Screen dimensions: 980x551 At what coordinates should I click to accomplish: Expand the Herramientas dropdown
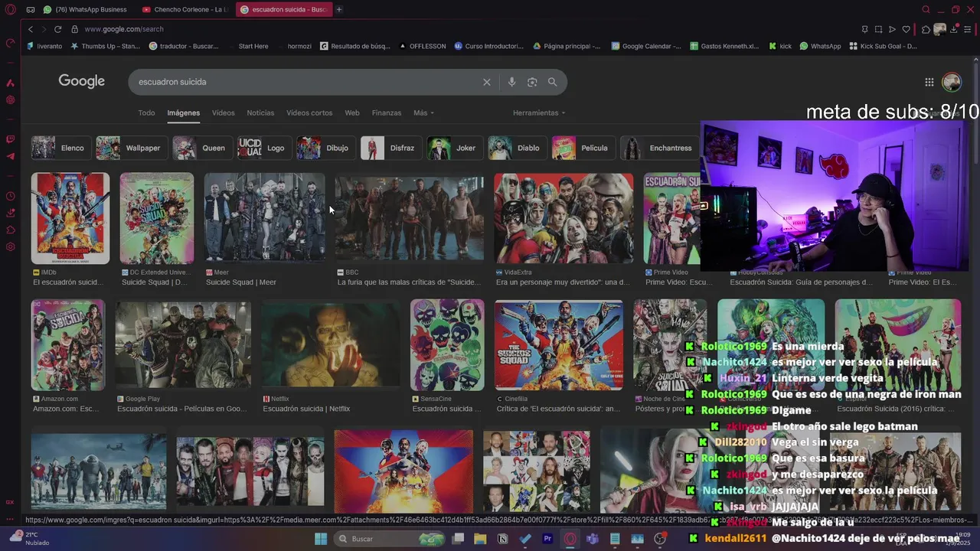click(x=539, y=112)
